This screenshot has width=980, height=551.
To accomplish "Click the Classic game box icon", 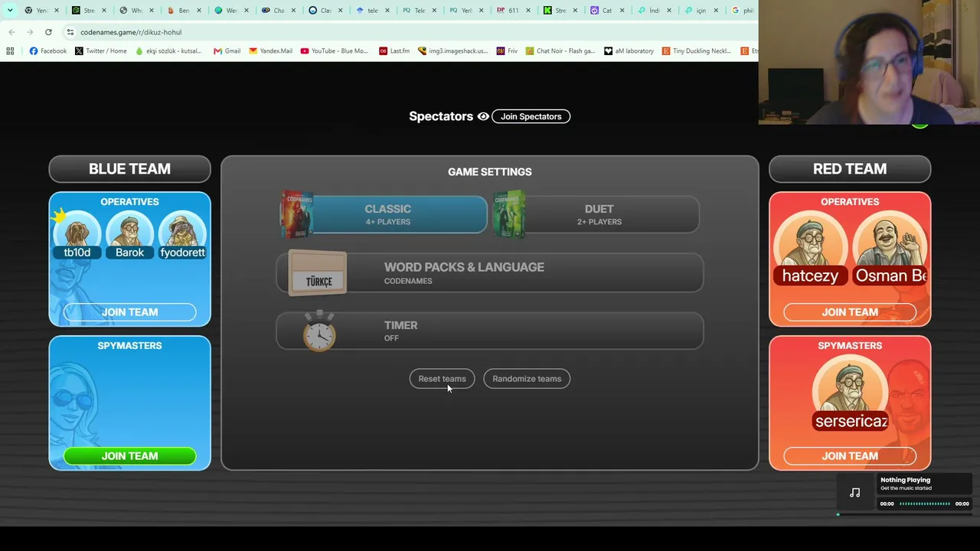I will coord(296,214).
